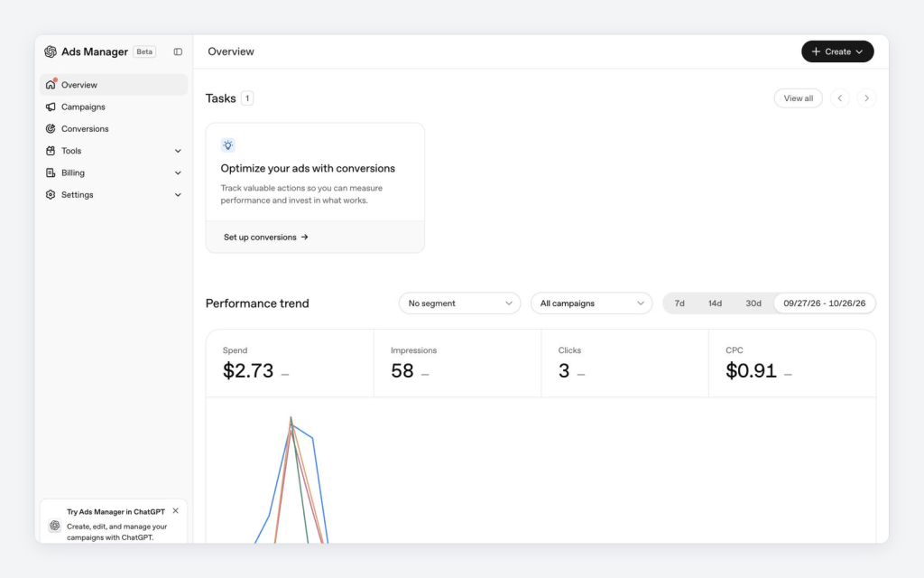Click the Try Ads Manager in ChatGPT title

pos(115,512)
